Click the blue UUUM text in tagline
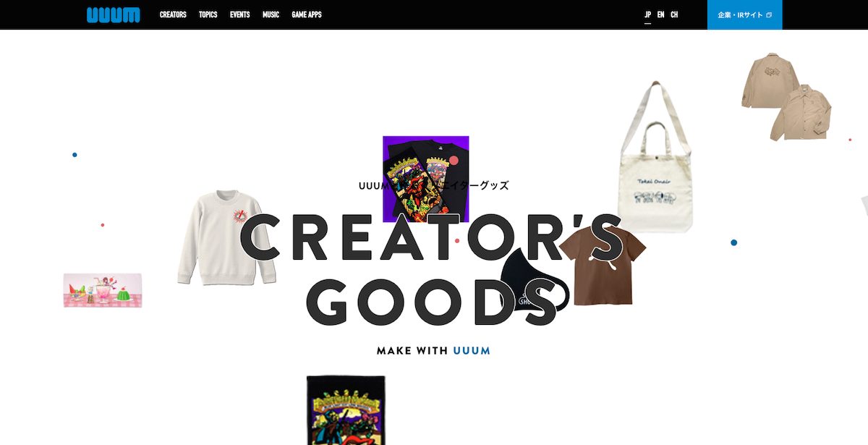Screen dimensions: 868x445 click(472, 351)
